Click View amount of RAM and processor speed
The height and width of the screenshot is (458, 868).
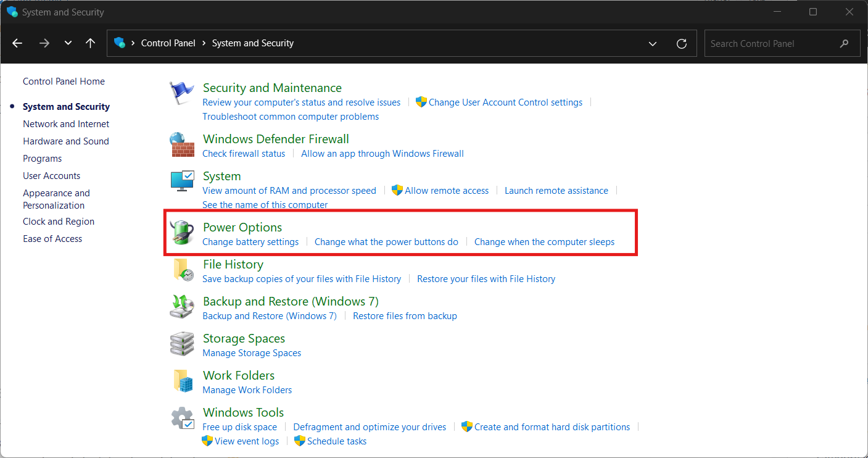tap(289, 191)
